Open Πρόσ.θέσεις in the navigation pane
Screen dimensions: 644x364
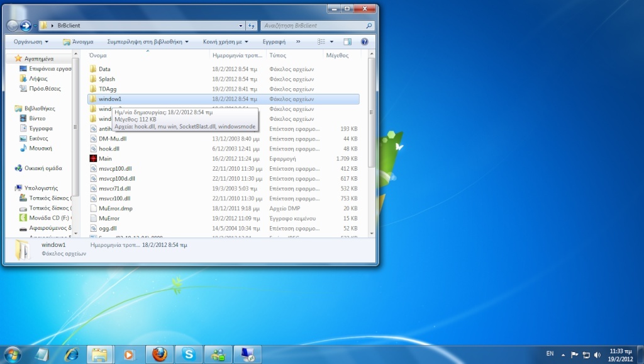pos(45,88)
